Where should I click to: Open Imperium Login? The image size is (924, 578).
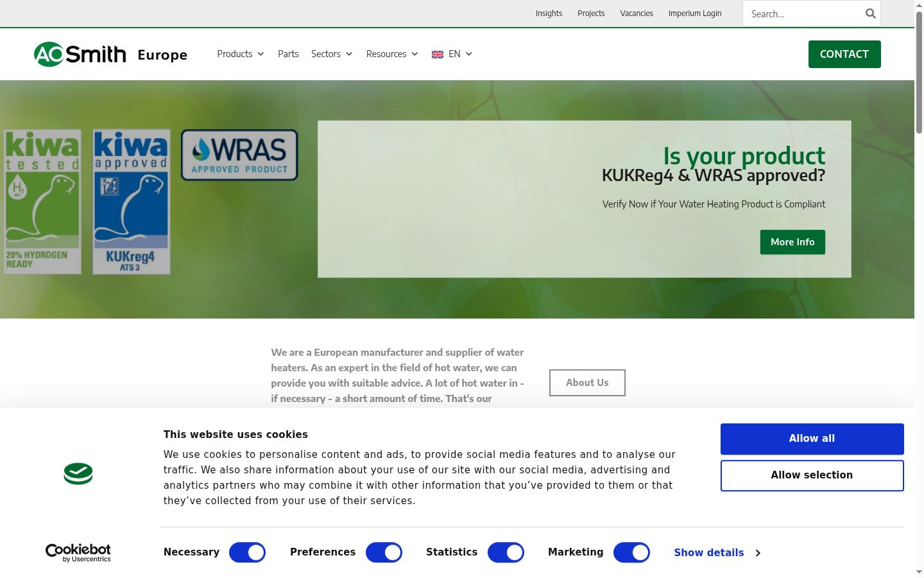pos(695,13)
